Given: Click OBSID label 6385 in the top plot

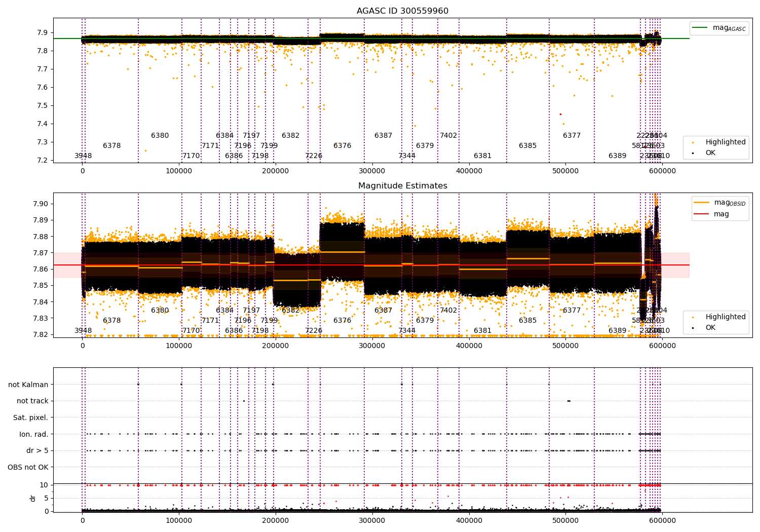Looking at the screenshot, I should coord(528,145).
